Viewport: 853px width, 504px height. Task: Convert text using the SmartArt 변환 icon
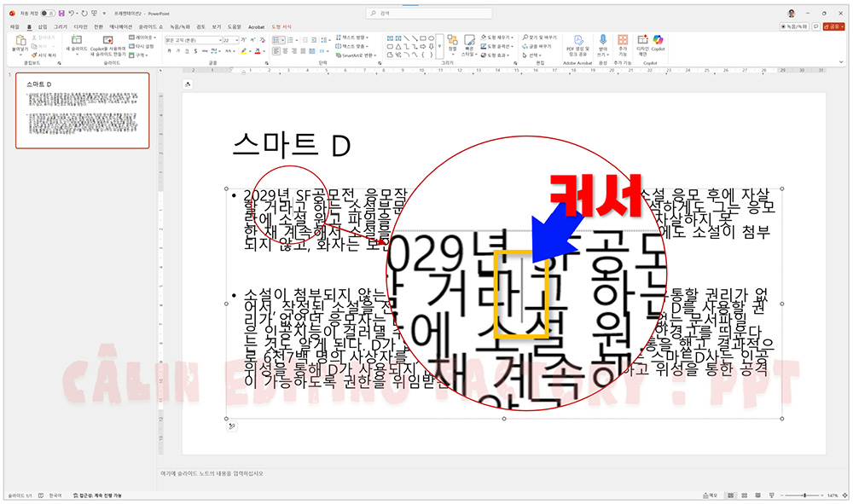tap(354, 55)
